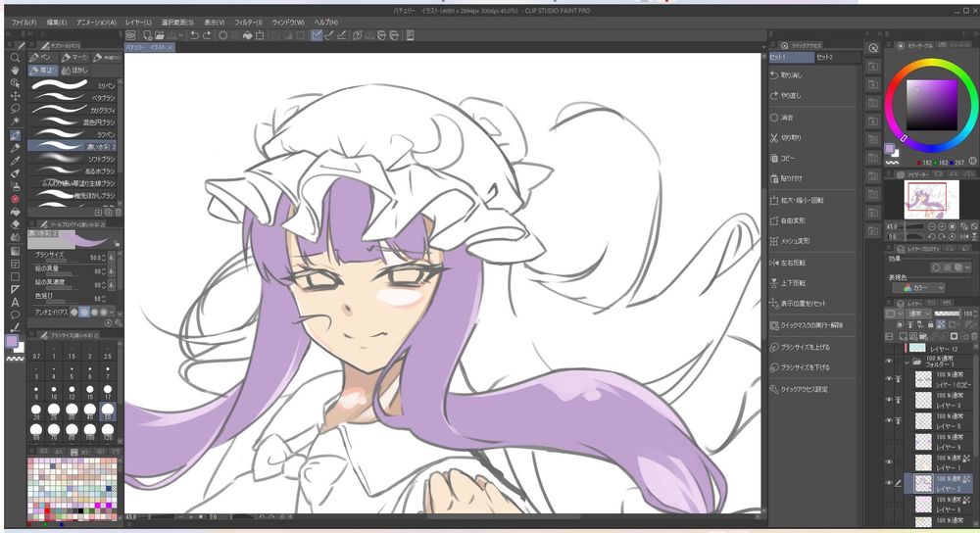This screenshot has width=980, height=533.
Task: Select the Balloon tool in toolbox
Action: [15, 315]
